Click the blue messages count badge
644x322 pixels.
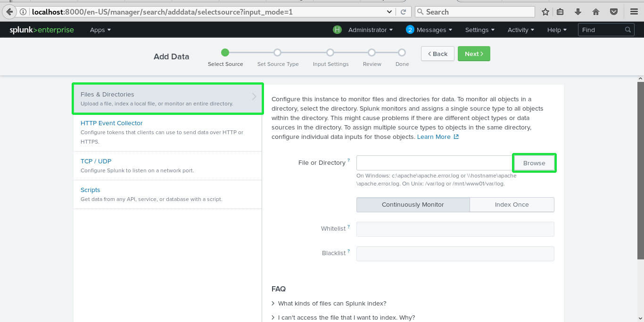[x=410, y=30]
